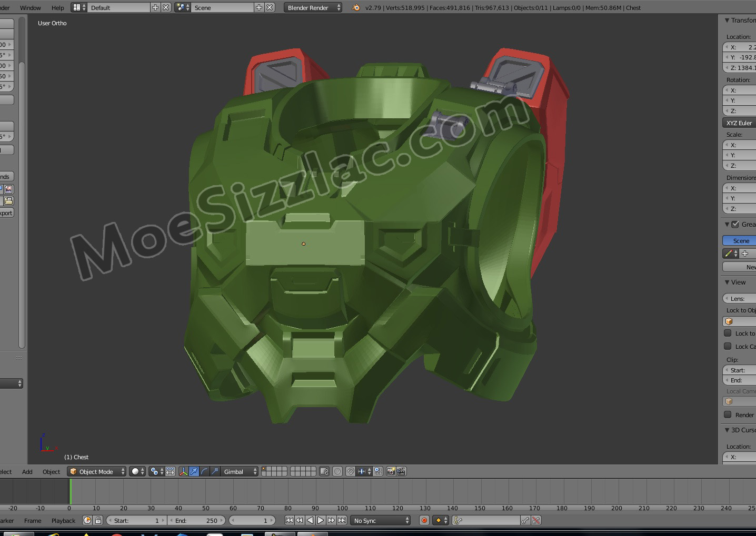Toggle the 3D manipulator axes icon
Image resolution: width=756 pixels, height=536 pixels.
183,471
